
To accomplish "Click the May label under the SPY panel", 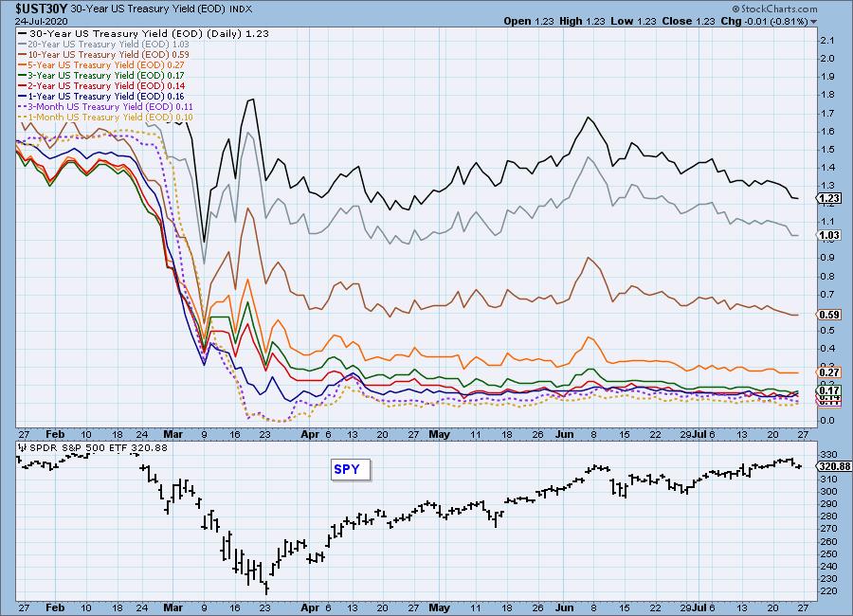I will 439,607.
